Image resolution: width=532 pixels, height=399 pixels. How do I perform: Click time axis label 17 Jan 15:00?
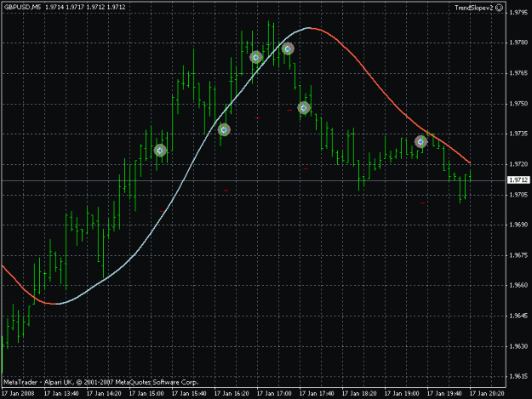click(x=146, y=394)
